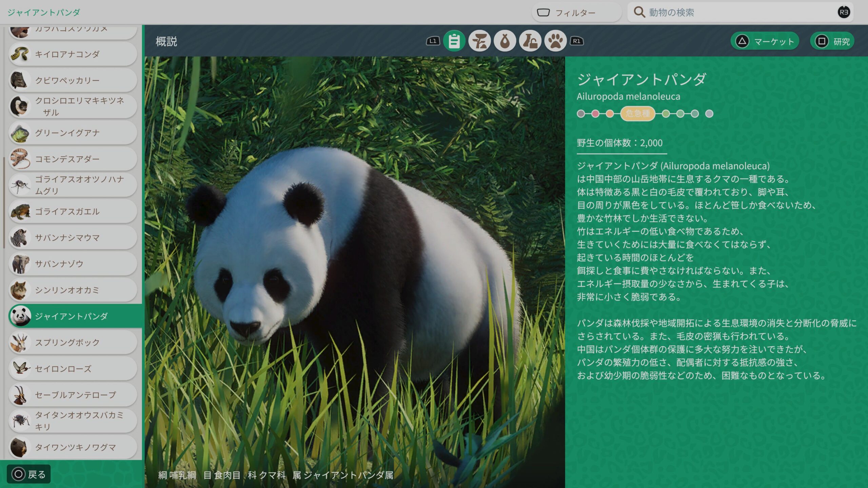Open the research flask padlock tab
Screen dimensions: 868x488
pyautogui.click(x=530, y=41)
